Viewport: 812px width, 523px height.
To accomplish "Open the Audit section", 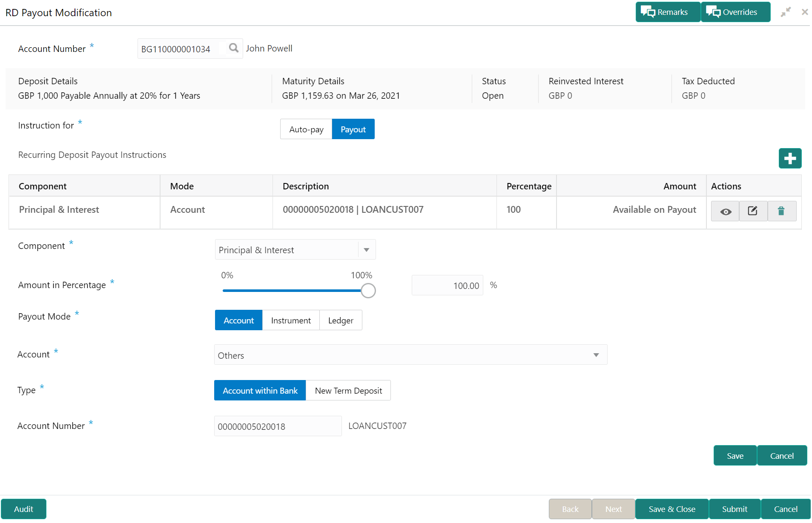I will [23, 509].
